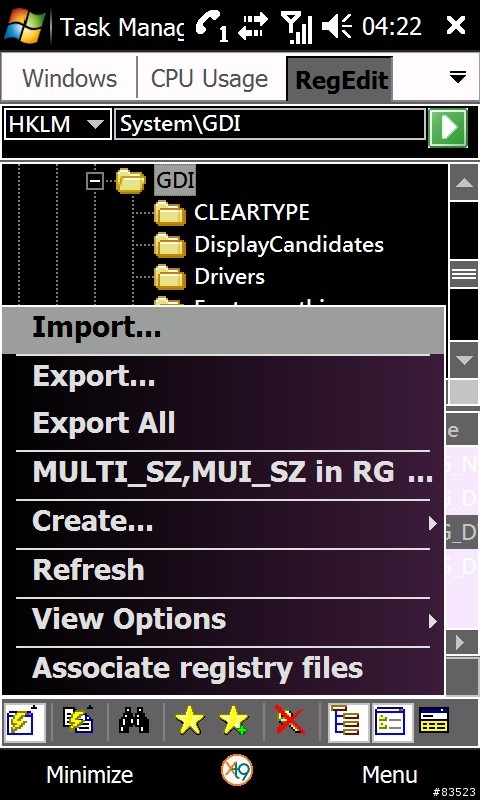Close Task Manager with the X

pos(456,25)
